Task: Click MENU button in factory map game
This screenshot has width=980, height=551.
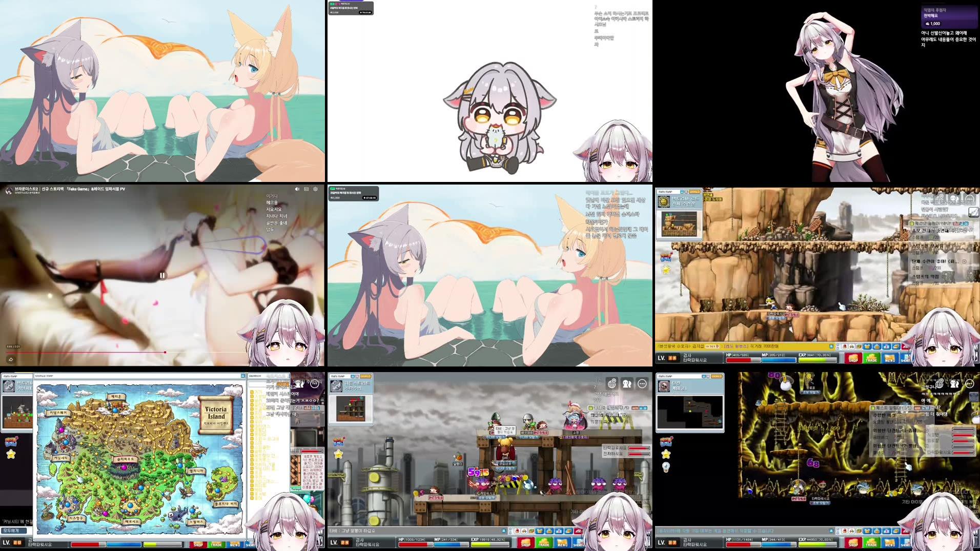Action: (562, 543)
